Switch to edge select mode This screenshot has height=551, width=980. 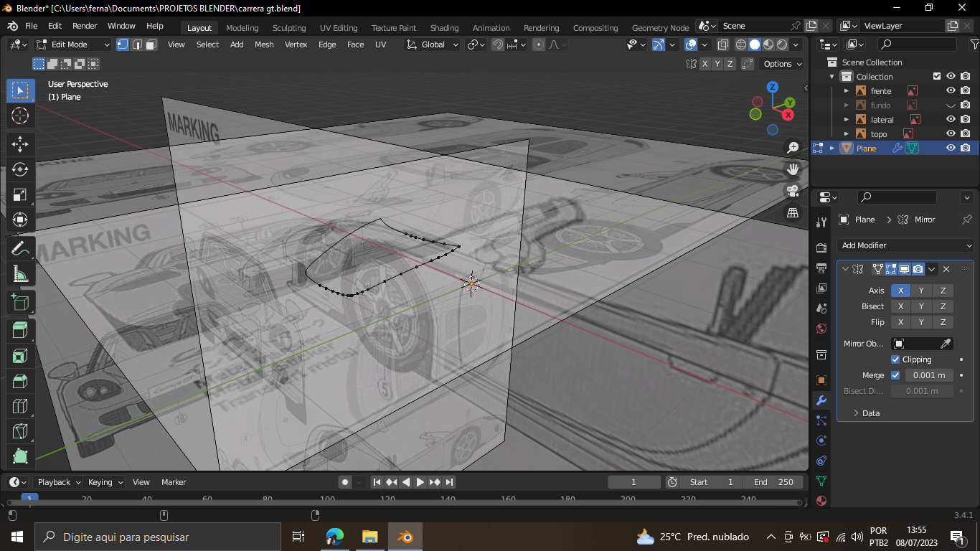coord(137,44)
